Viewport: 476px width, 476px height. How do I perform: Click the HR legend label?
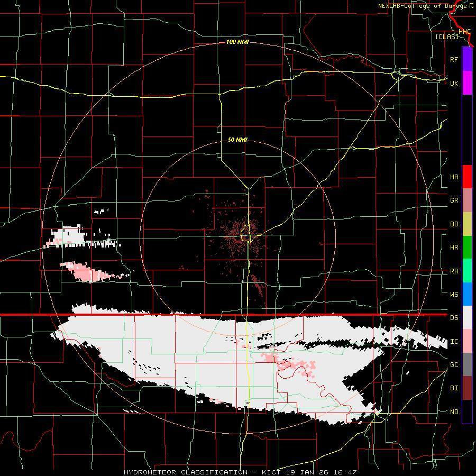pyautogui.click(x=454, y=248)
